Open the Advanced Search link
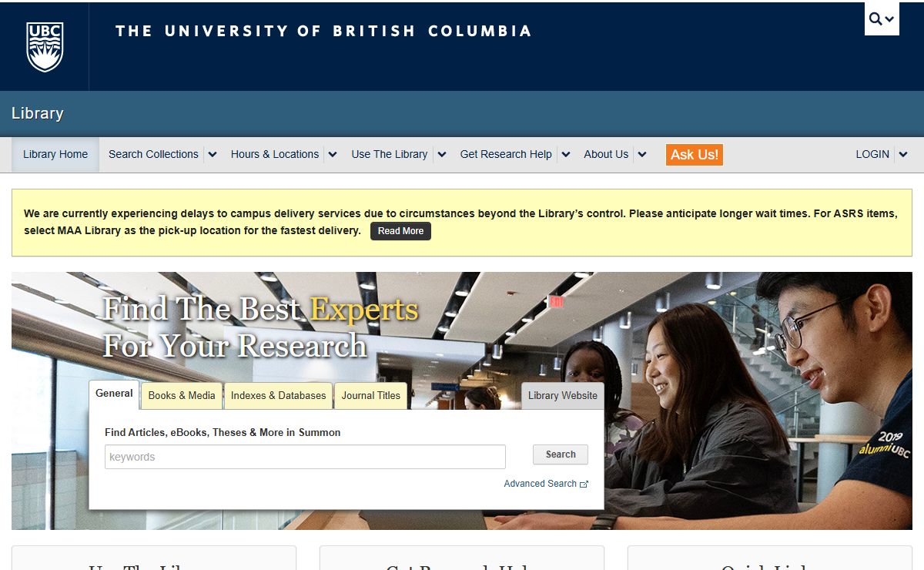Screen dimensions: 924x570 coord(541,484)
